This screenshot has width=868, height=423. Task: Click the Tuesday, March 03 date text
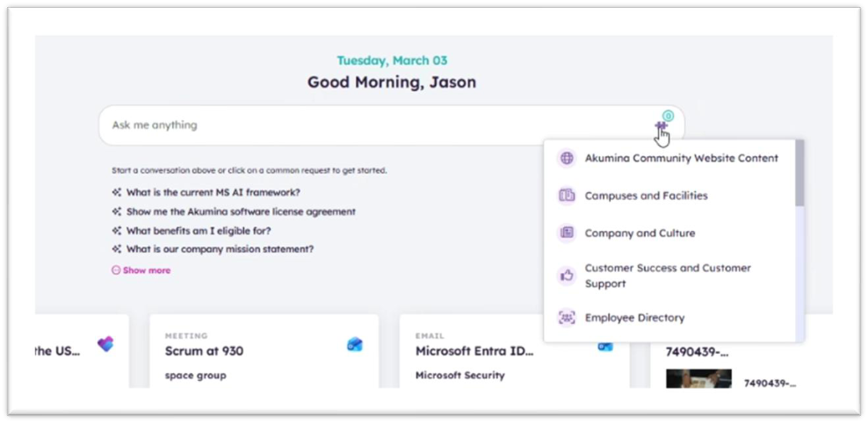point(392,61)
